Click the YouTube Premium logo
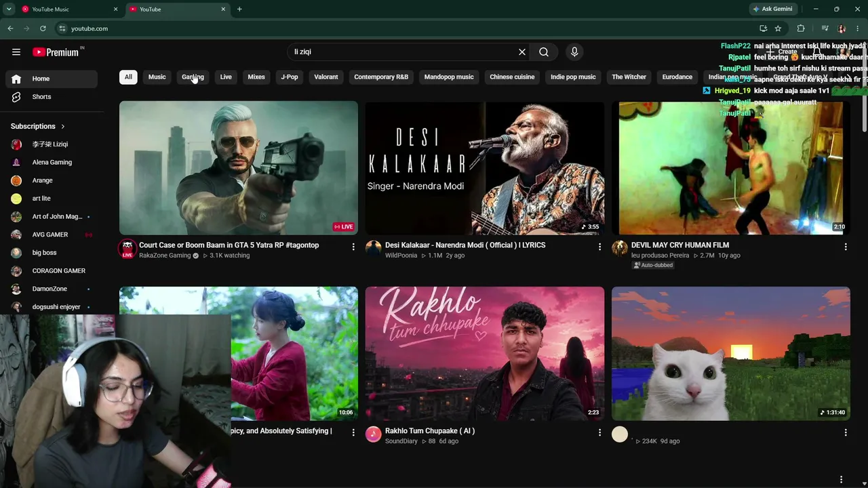 click(56, 52)
